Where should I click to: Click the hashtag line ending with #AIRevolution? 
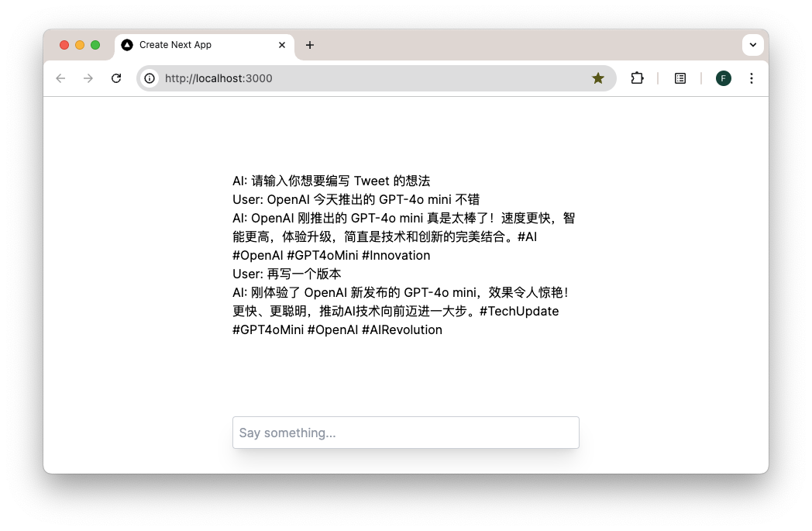[x=338, y=330]
